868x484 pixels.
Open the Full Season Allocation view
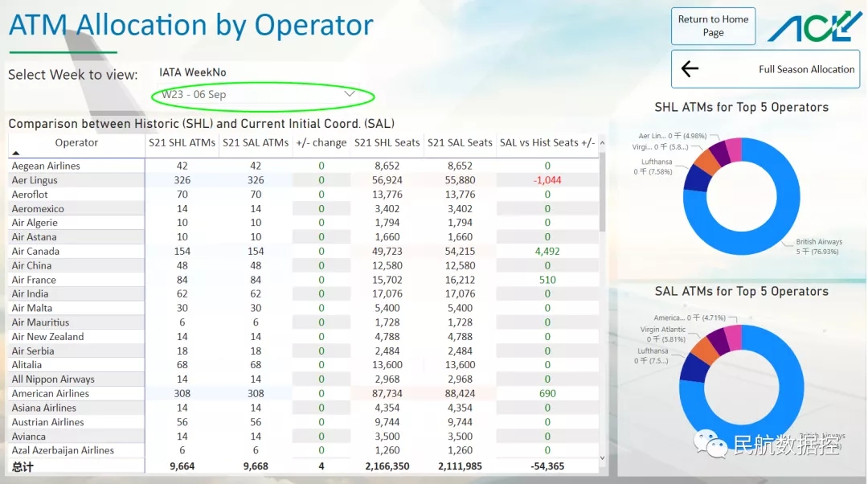(766, 69)
